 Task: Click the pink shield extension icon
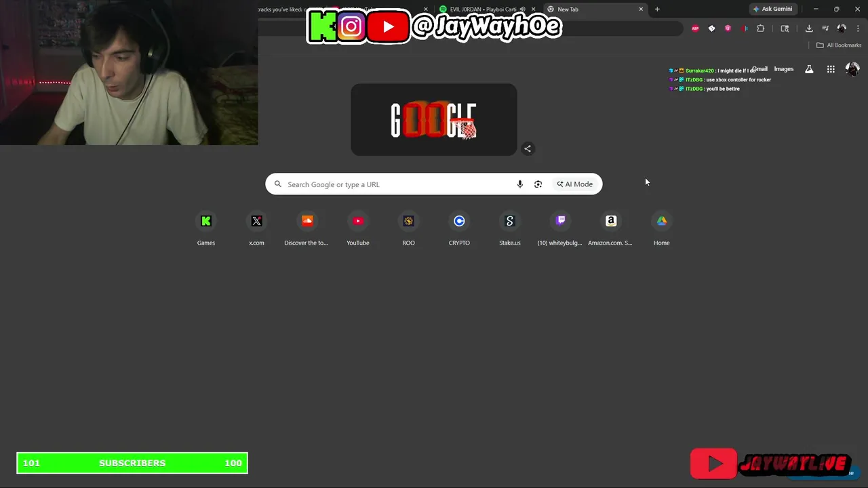[728, 28]
